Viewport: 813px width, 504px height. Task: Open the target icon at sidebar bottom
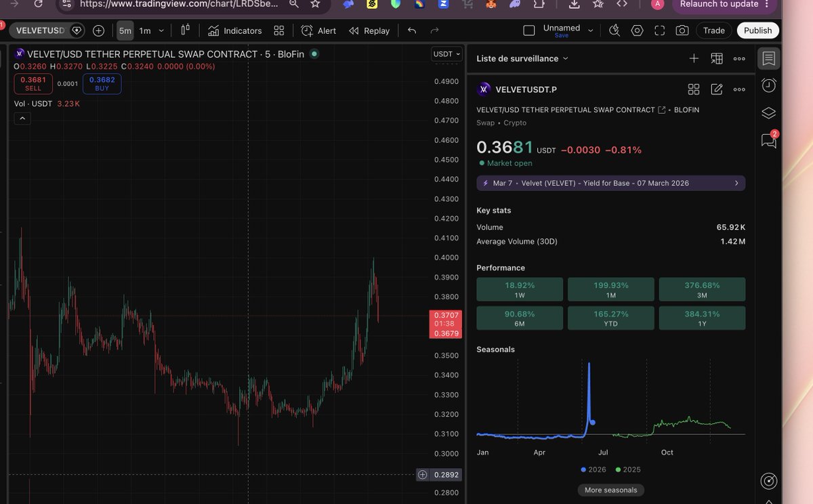(768, 481)
